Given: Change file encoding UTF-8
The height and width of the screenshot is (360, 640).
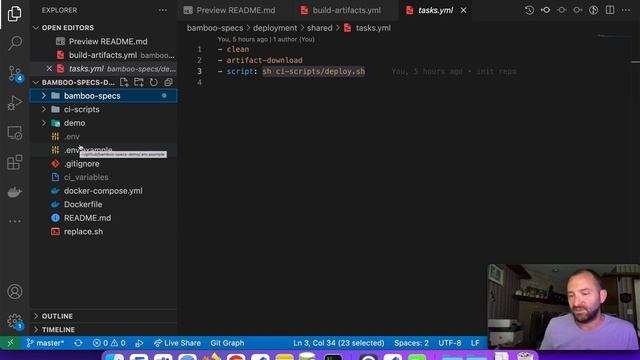Looking at the screenshot, I should pyautogui.click(x=450, y=343).
